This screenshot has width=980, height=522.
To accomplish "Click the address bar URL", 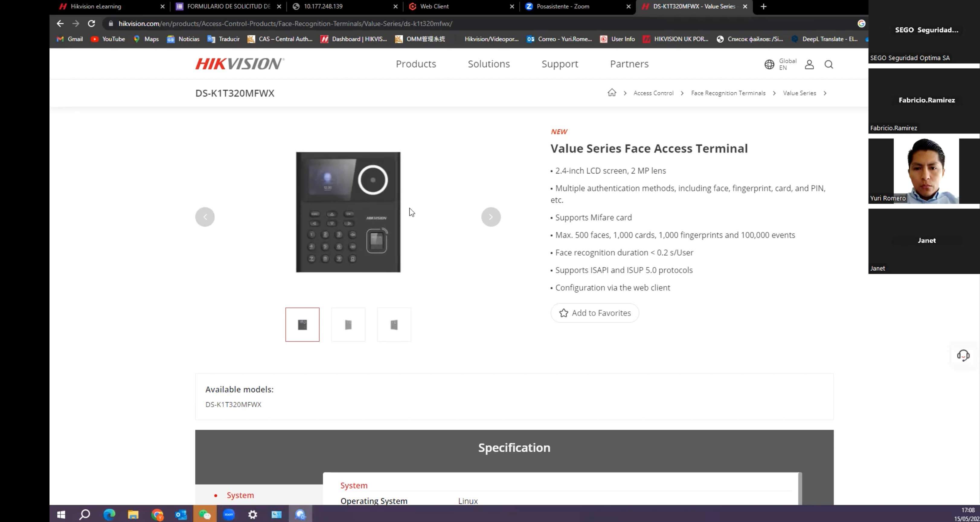I will [x=285, y=24].
